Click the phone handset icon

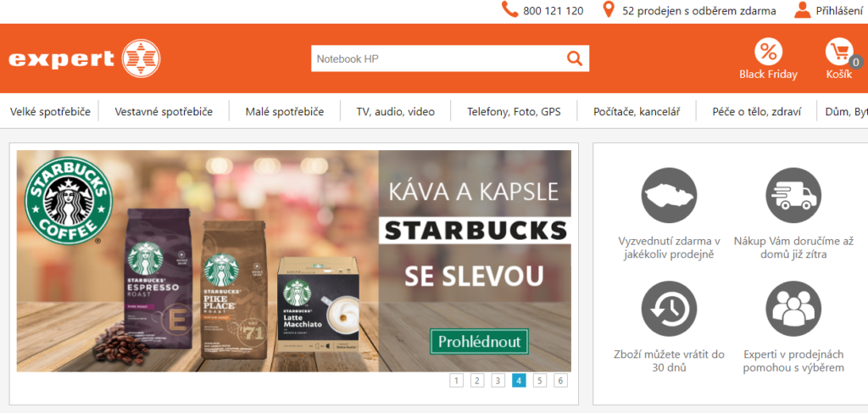pos(509,9)
